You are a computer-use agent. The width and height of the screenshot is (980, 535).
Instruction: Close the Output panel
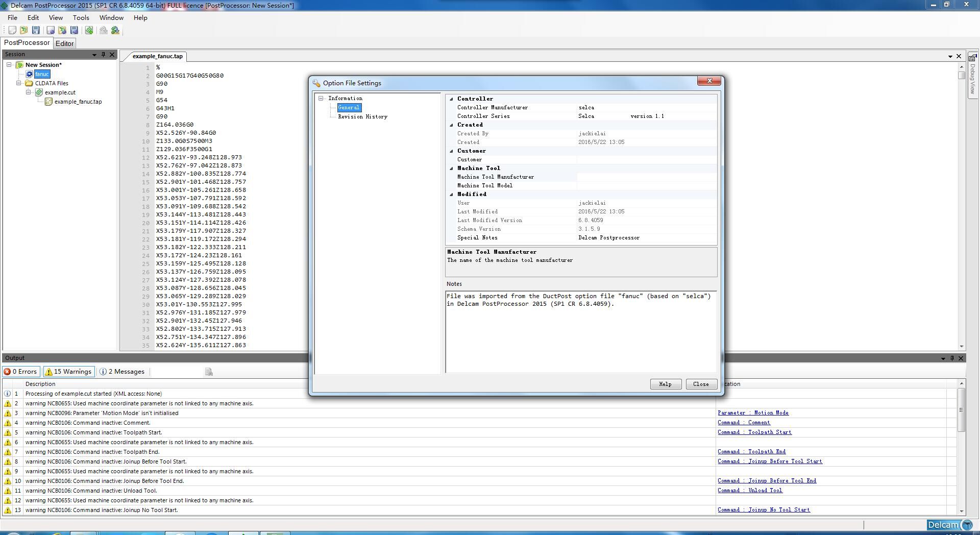[961, 358]
